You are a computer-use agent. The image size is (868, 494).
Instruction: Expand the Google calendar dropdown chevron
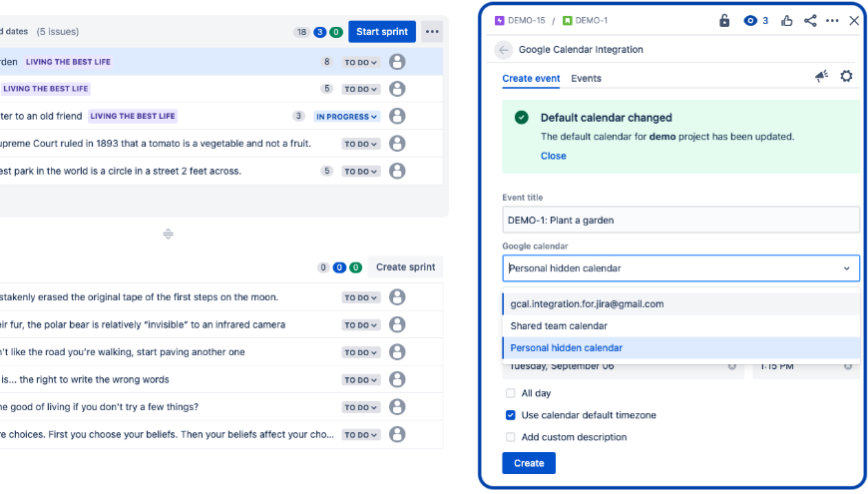(847, 267)
